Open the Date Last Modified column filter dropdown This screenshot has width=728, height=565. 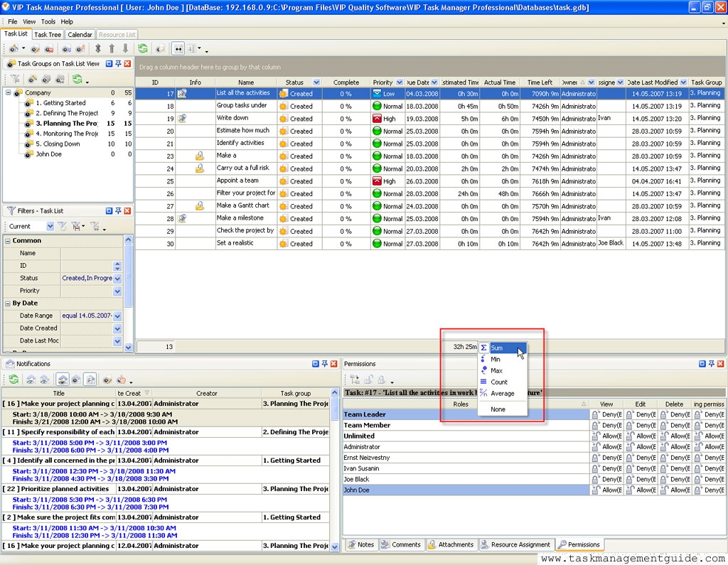pos(683,82)
